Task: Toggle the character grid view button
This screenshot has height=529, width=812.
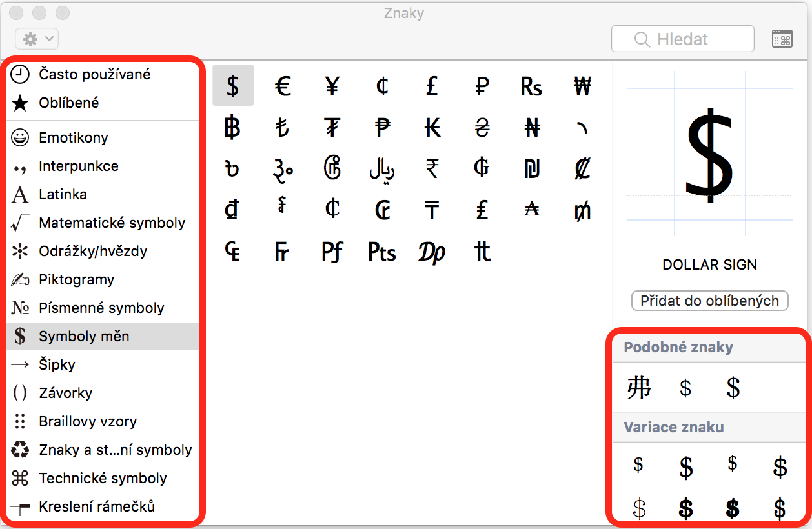Action: point(782,39)
